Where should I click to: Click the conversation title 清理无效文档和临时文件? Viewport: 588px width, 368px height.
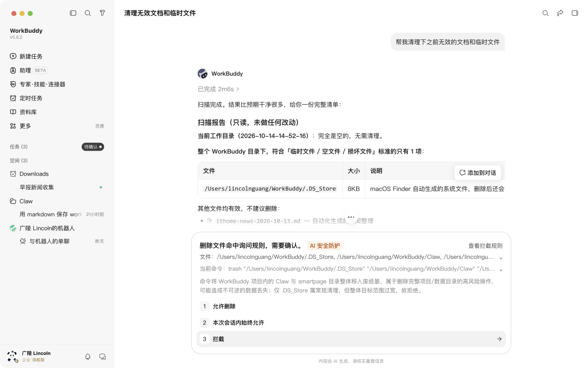point(160,13)
